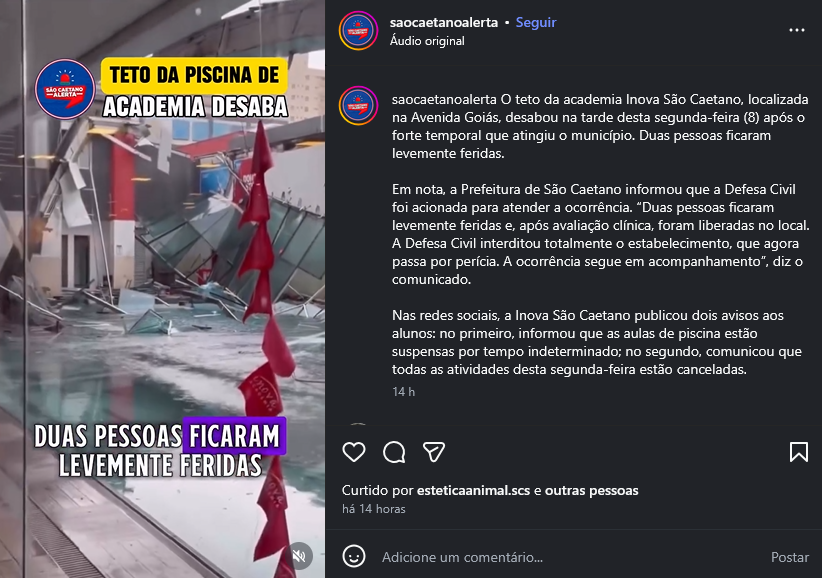Image resolution: width=822 pixels, height=578 pixels.
Task: Open the three-dots more options menu
Action: click(797, 30)
